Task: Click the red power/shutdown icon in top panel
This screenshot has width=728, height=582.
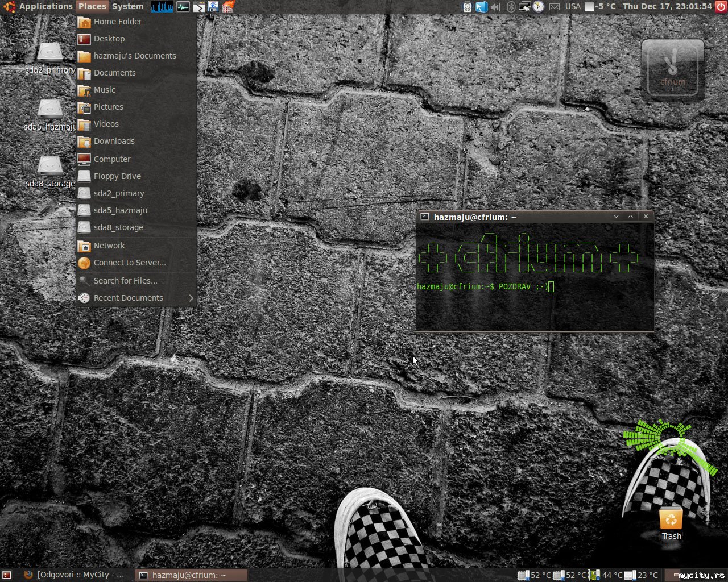Action: coord(721,6)
